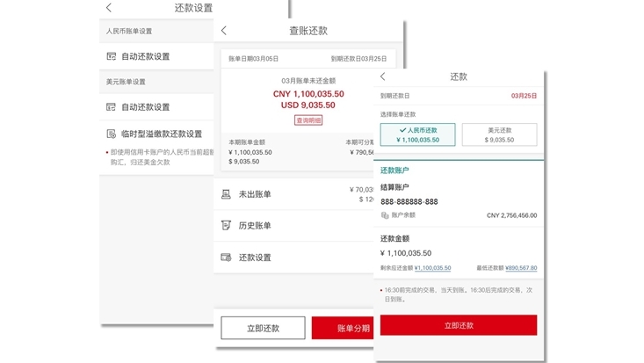
Task: Click the 账户余额 coins icon
Action: pos(385,215)
